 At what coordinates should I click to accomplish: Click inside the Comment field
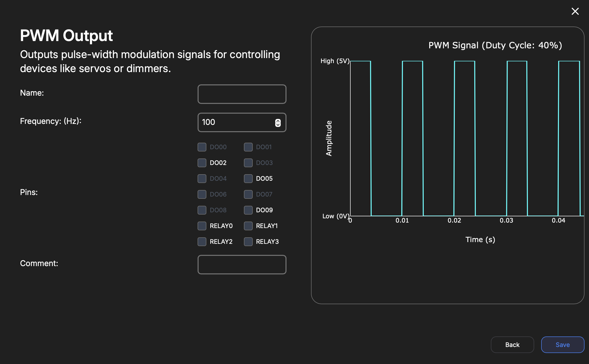(242, 265)
